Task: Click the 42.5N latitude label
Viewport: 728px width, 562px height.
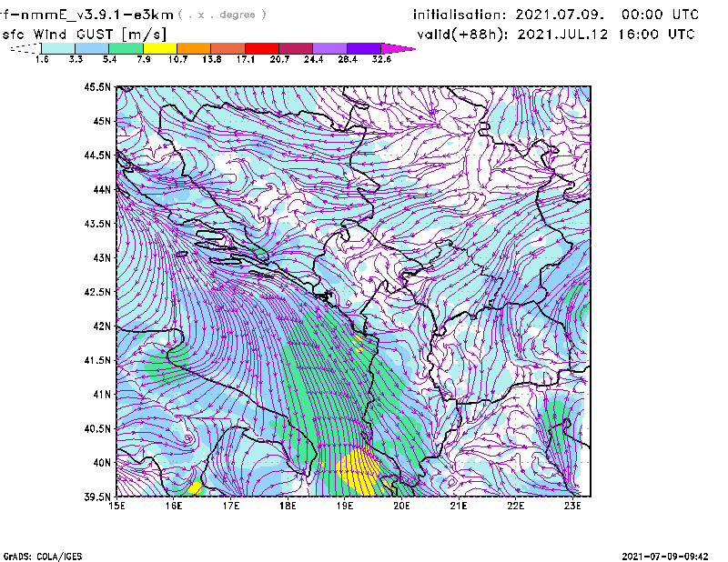Action: (x=97, y=292)
